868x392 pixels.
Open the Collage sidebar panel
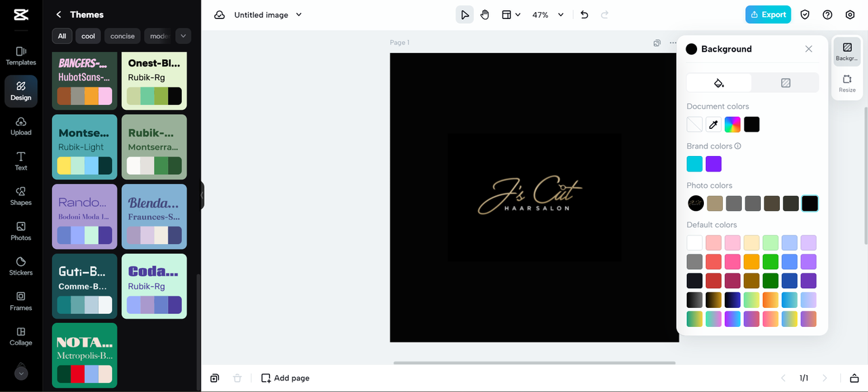tap(21, 336)
